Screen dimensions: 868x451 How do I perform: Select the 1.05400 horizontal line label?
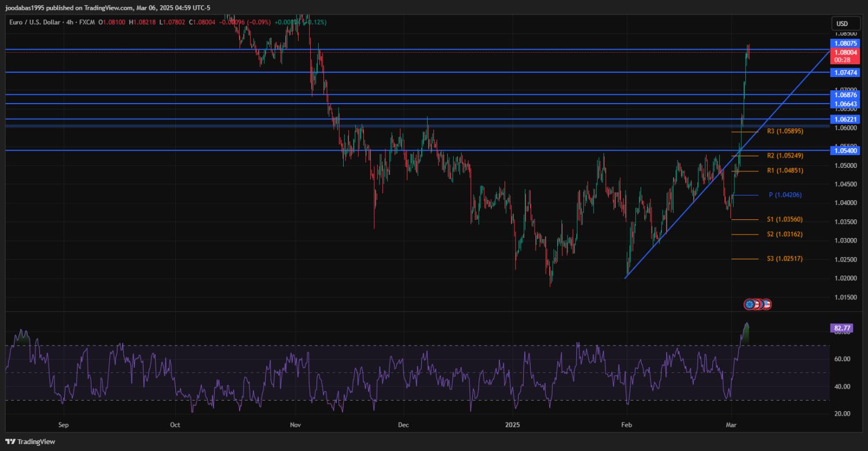(845, 151)
